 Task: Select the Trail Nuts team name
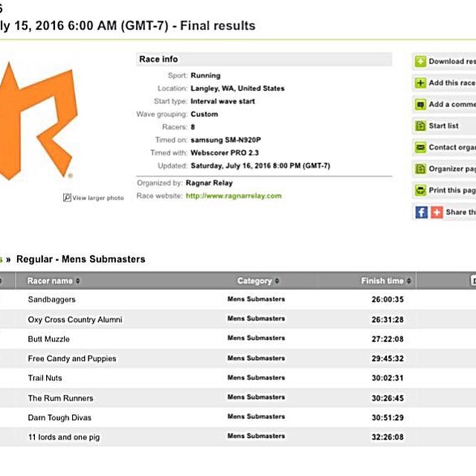click(x=45, y=378)
